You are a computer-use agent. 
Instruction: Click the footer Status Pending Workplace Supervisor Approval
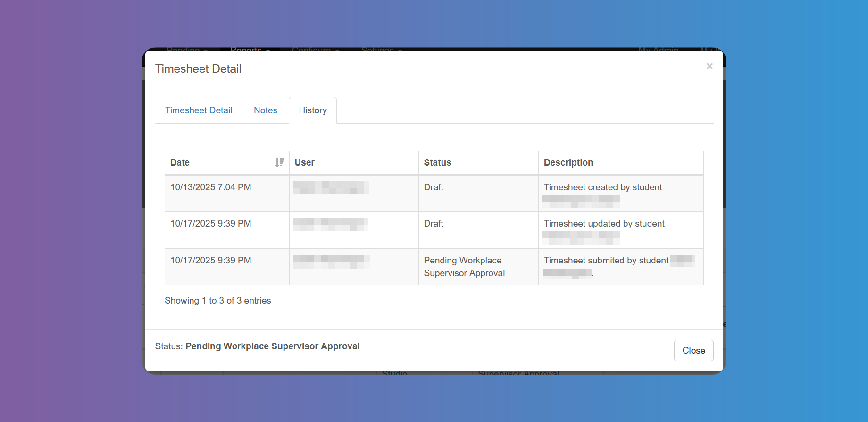pyautogui.click(x=257, y=346)
